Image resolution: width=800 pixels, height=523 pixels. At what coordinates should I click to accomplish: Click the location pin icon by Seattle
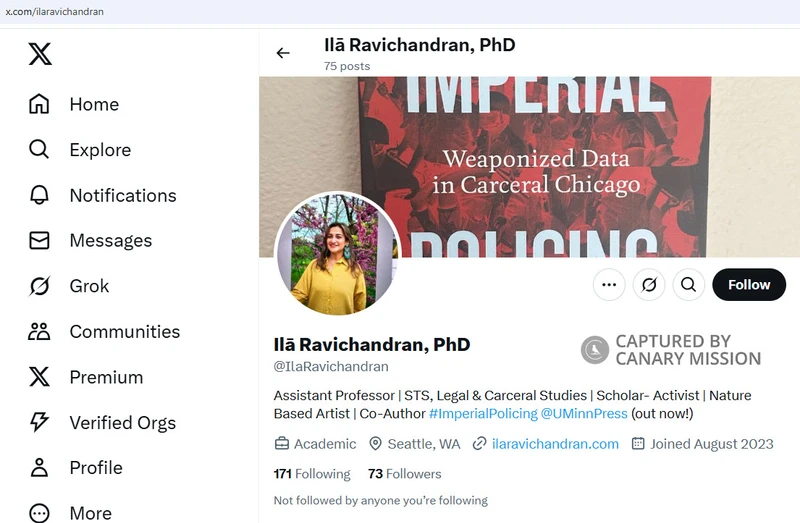coord(375,443)
